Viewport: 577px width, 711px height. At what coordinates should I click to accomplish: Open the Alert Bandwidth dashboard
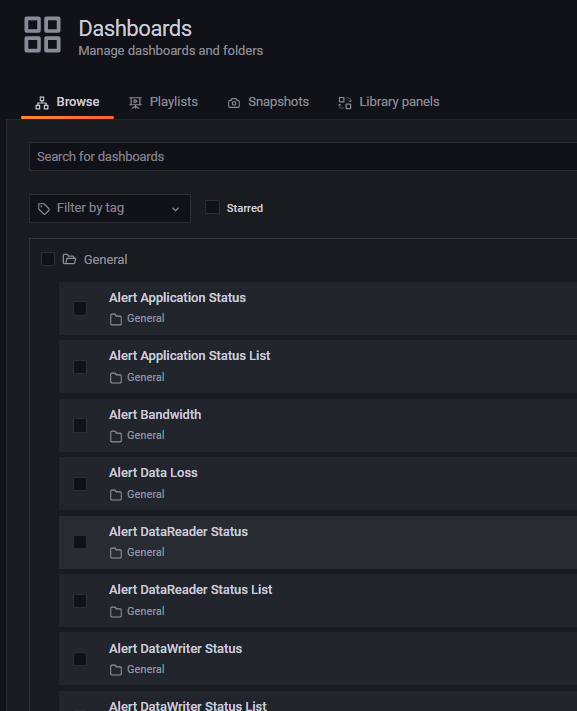click(x=155, y=414)
